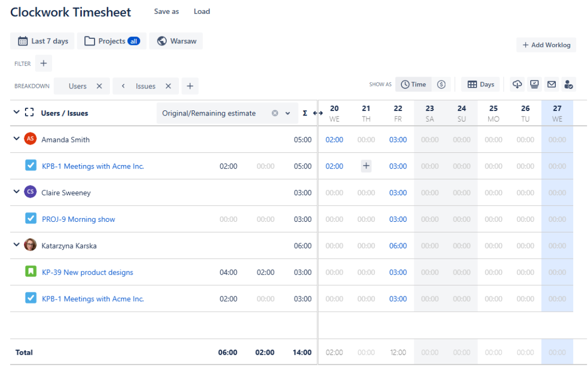This screenshot has width=588, height=368.
Task: Click the email notification icon
Action: [552, 84]
